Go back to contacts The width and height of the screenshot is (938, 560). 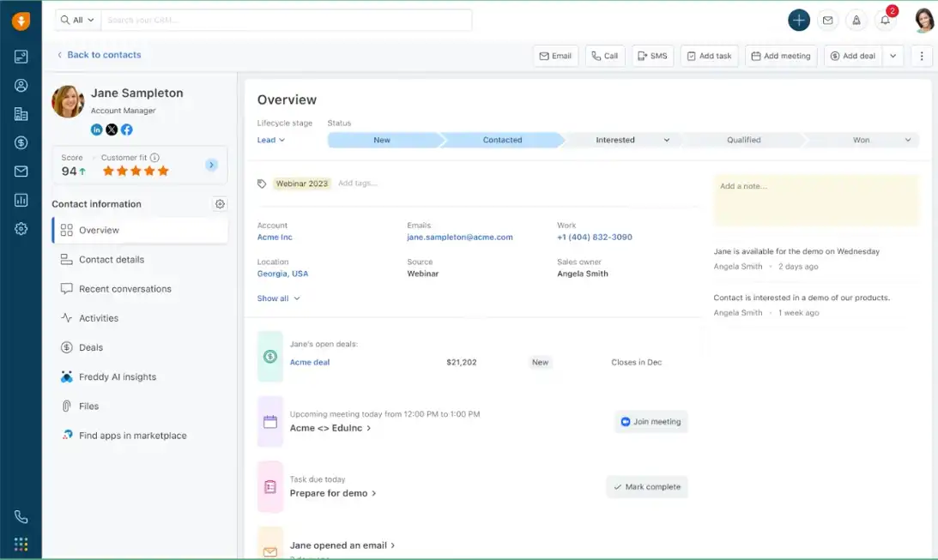(100, 54)
